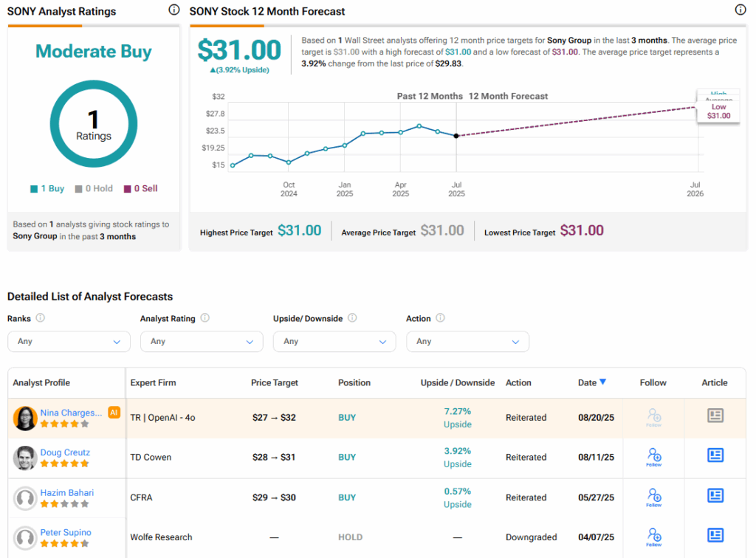
Task: Open the Wolfe Research article icon
Action: pos(715,535)
